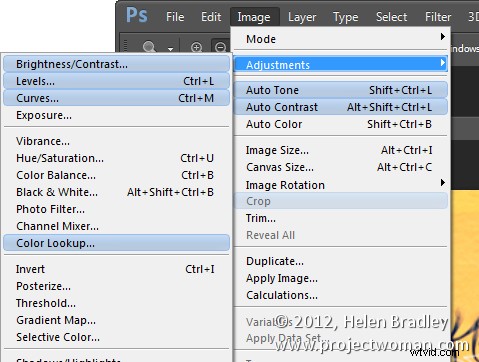Expand the Mode submenu

tap(340, 39)
